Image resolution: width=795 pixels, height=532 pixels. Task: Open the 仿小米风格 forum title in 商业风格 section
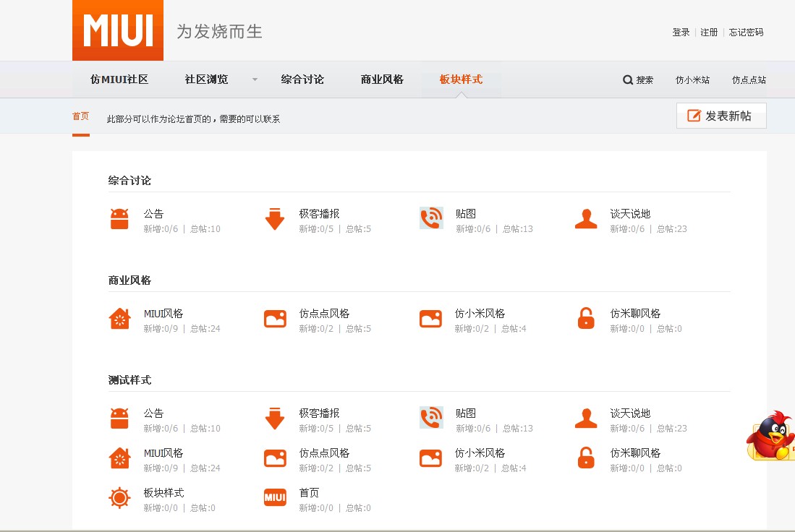click(480, 314)
